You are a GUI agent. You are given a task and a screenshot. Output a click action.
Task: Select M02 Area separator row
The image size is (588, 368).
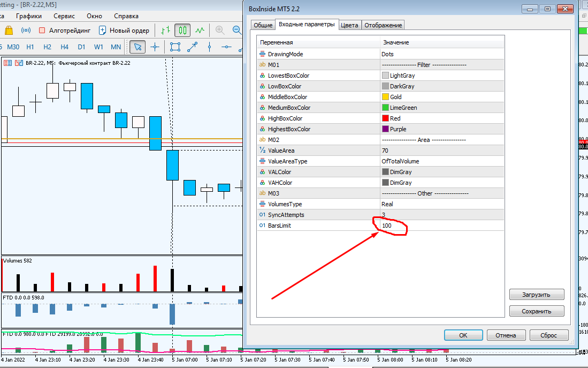pyautogui.click(x=380, y=140)
